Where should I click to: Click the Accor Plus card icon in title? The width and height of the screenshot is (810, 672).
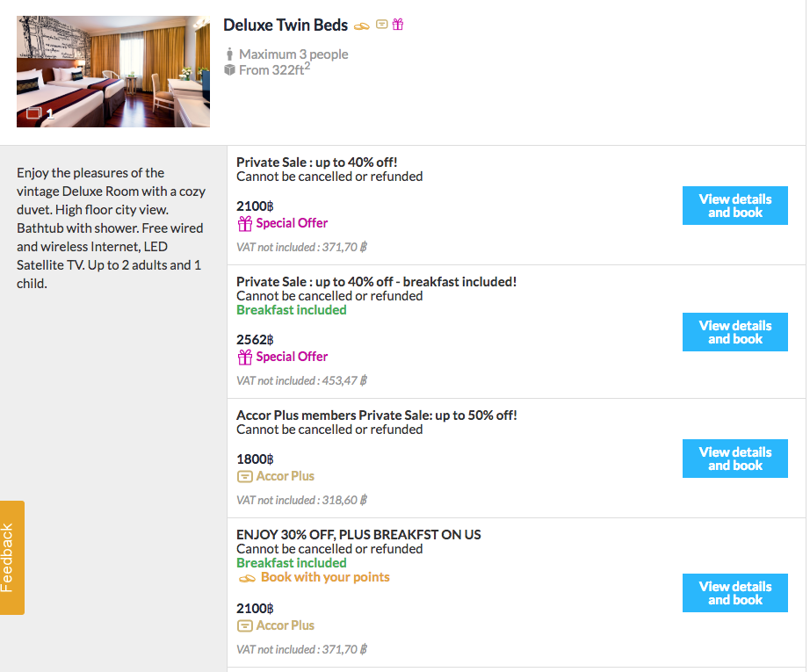(381, 25)
